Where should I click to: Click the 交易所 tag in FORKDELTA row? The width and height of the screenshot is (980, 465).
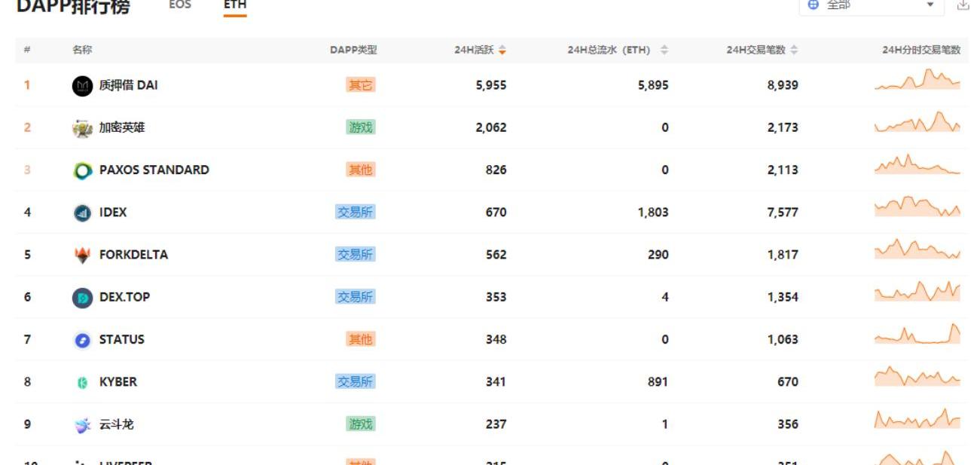click(356, 254)
